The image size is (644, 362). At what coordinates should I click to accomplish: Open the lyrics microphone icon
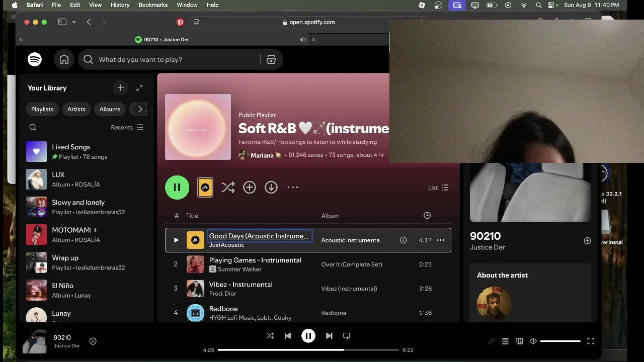(492, 341)
